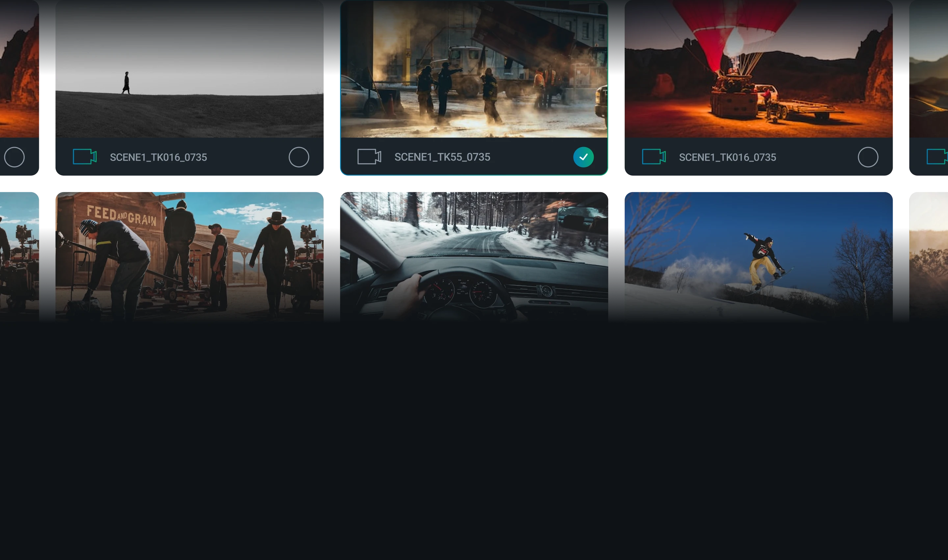
Task: Click camera icon beside SCENE1_TK55_0735
Action: [369, 157]
